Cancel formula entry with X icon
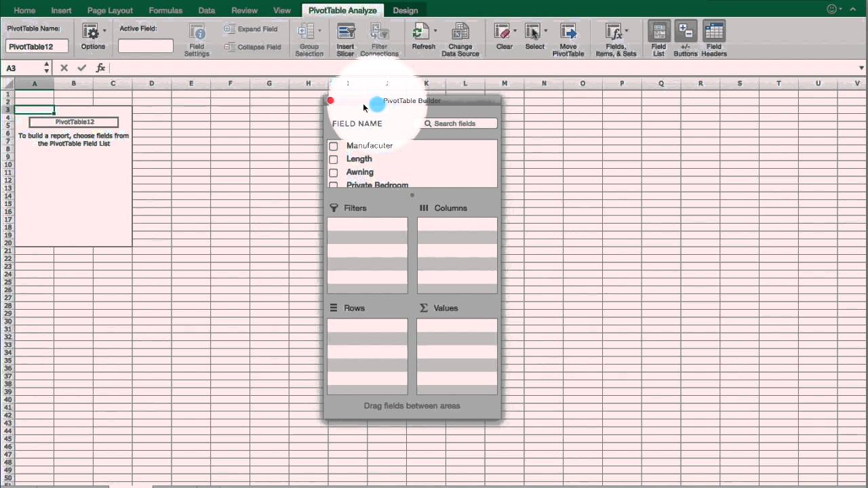868x488 pixels. pyautogui.click(x=64, y=68)
